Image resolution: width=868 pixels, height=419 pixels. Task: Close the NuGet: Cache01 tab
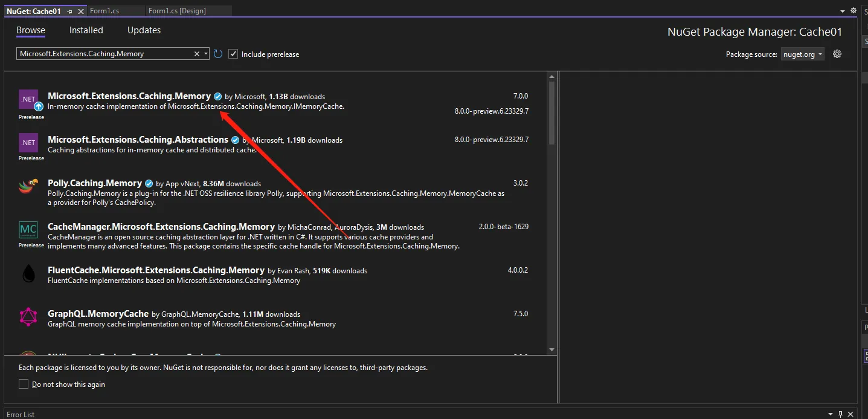pos(81,11)
